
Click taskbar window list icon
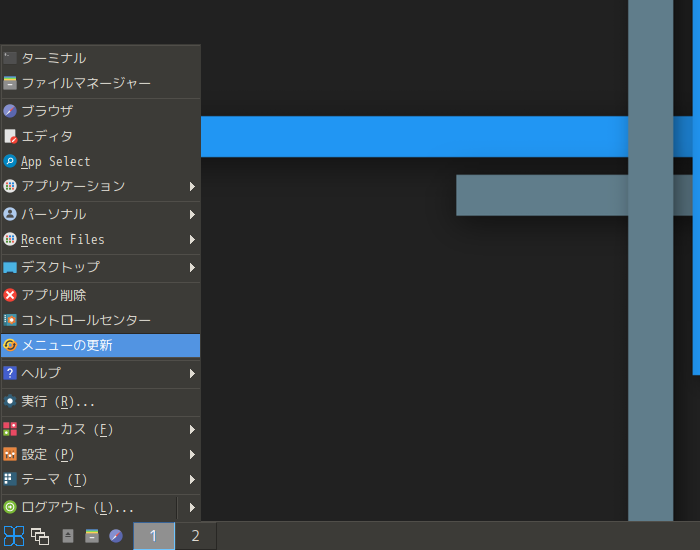click(x=40, y=536)
